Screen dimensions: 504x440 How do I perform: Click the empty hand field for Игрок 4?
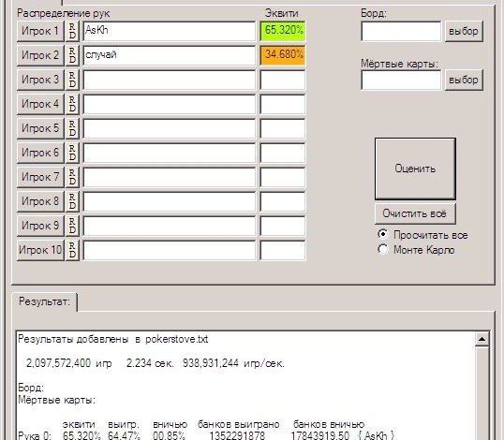pyautogui.click(x=169, y=104)
